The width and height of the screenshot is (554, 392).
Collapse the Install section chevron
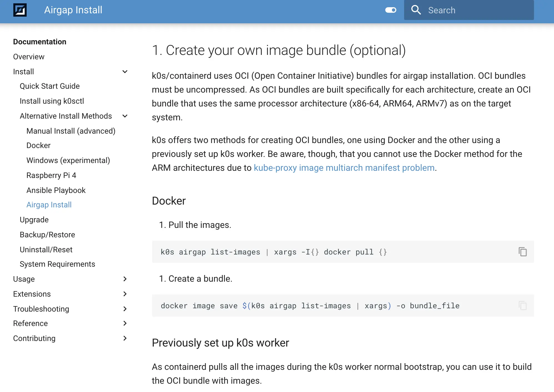coord(125,72)
